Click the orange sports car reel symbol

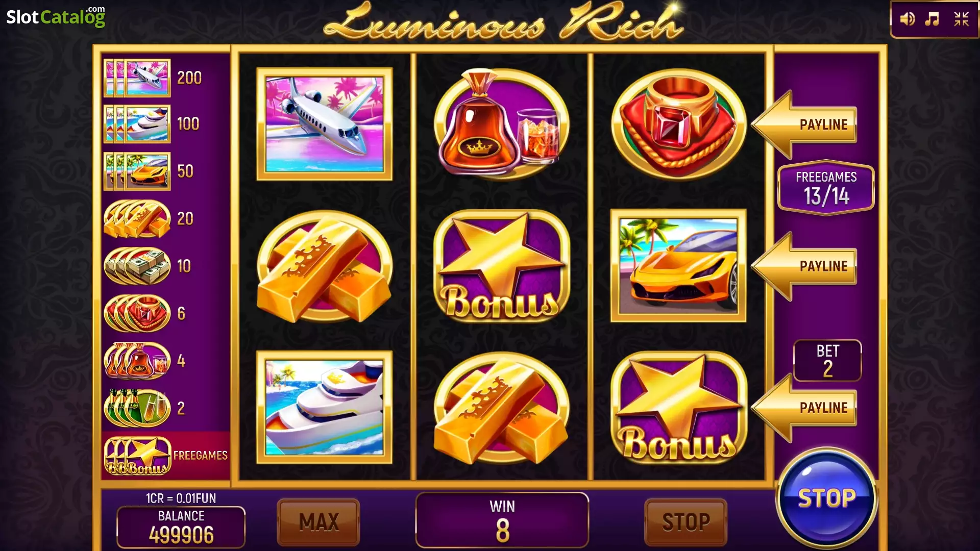tap(678, 266)
